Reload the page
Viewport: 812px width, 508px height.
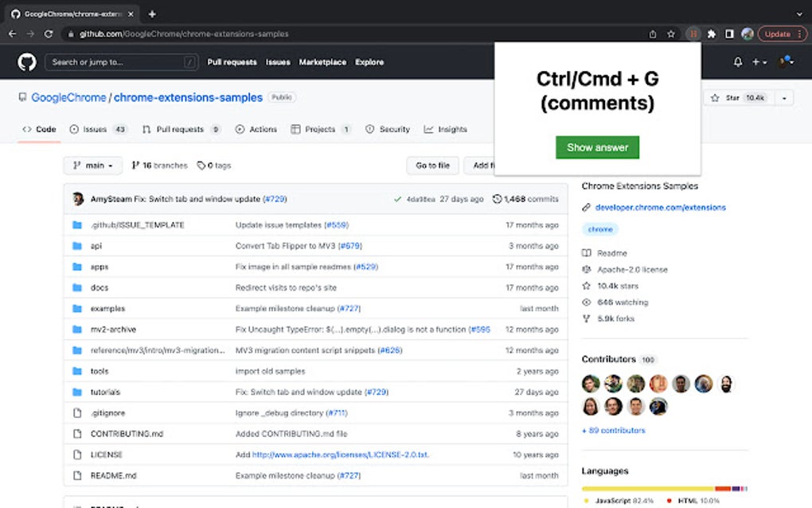(x=48, y=34)
